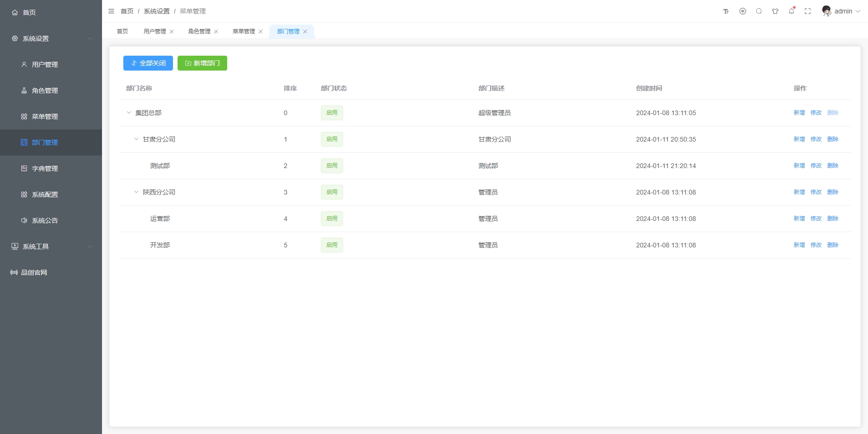868x434 pixels.
Task: Close the 菜单管理 tab
Action: (x=261, y=32)
